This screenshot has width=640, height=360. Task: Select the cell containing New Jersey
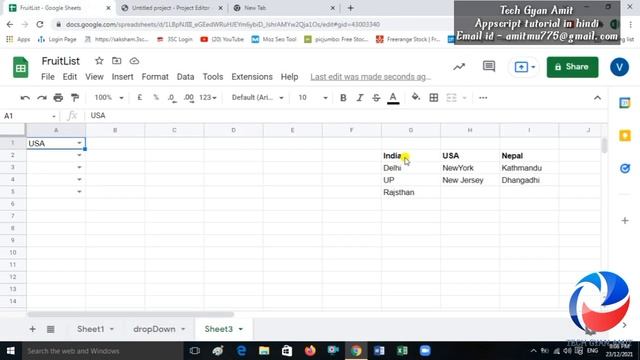pyautogui.click(x=470, y=180)
